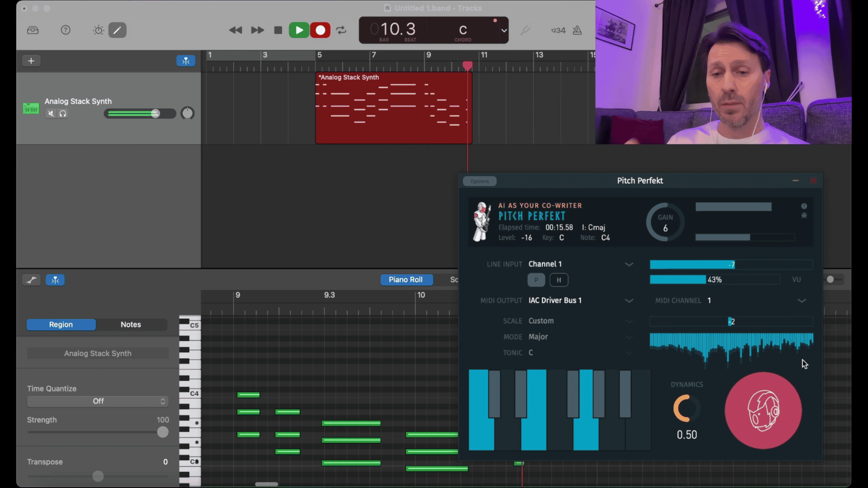Toggle the Cycle loop icon

(x=341, y=30)
